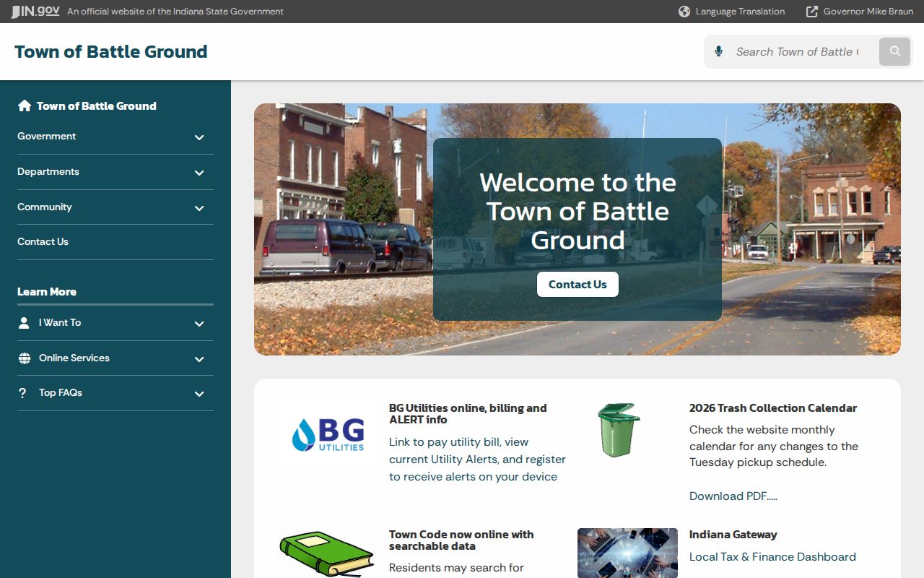
Task: Expand the Community menu chevron
Action: [x=199, y=208]
